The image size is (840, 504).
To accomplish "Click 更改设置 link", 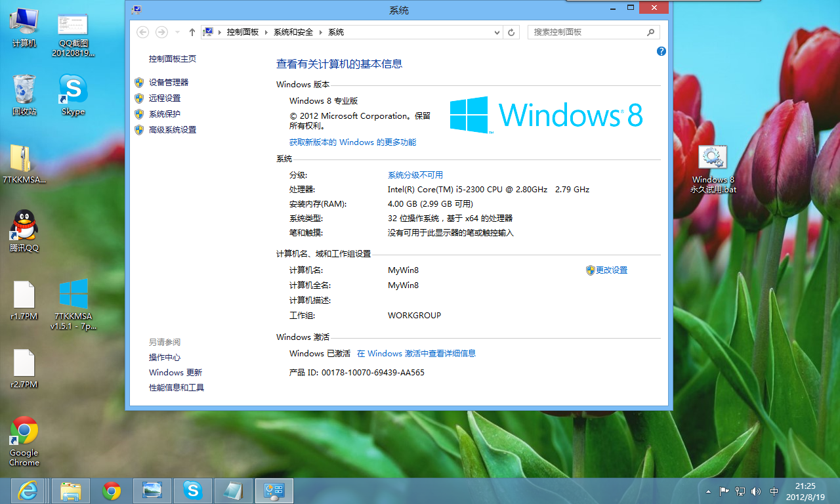I will pos(612,270).
